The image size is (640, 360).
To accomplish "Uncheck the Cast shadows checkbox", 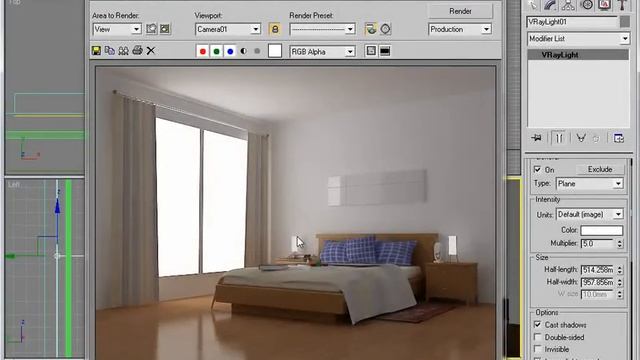I will coord(537,325).
